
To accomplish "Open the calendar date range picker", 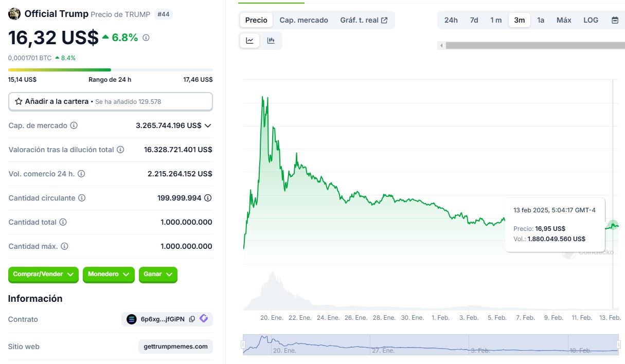I will pyautogui.click(x=615, y=20).
